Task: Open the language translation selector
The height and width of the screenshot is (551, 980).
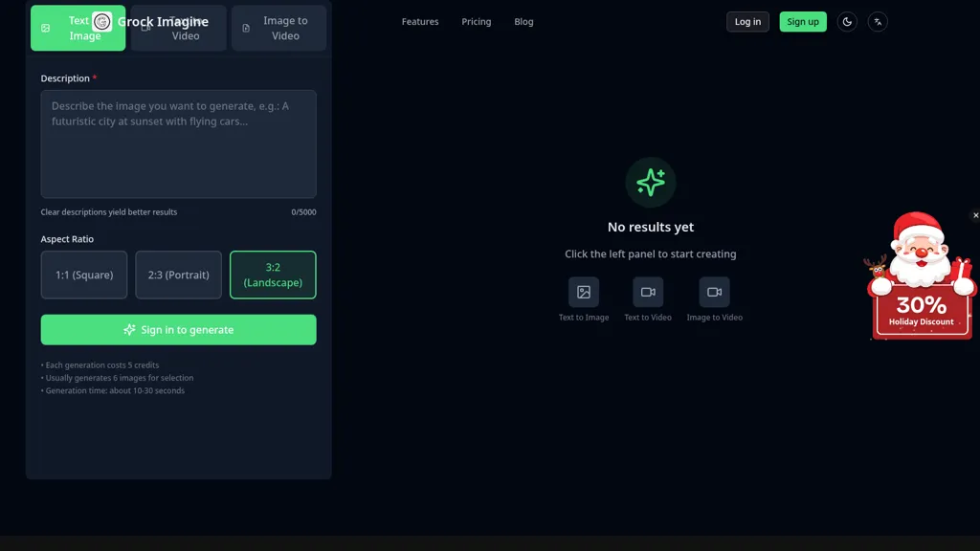Action: point(878,22)
